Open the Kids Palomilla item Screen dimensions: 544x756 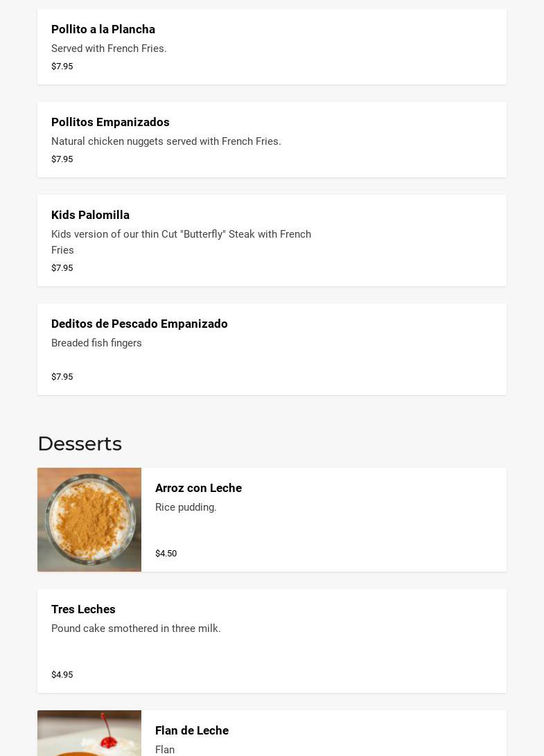(x=90, y=215)
